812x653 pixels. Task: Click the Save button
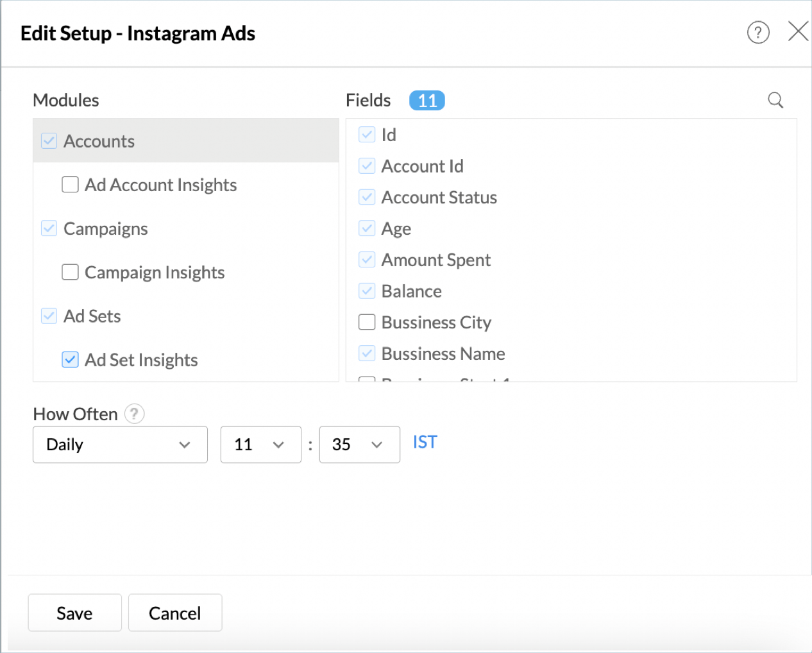pos(74,613)
